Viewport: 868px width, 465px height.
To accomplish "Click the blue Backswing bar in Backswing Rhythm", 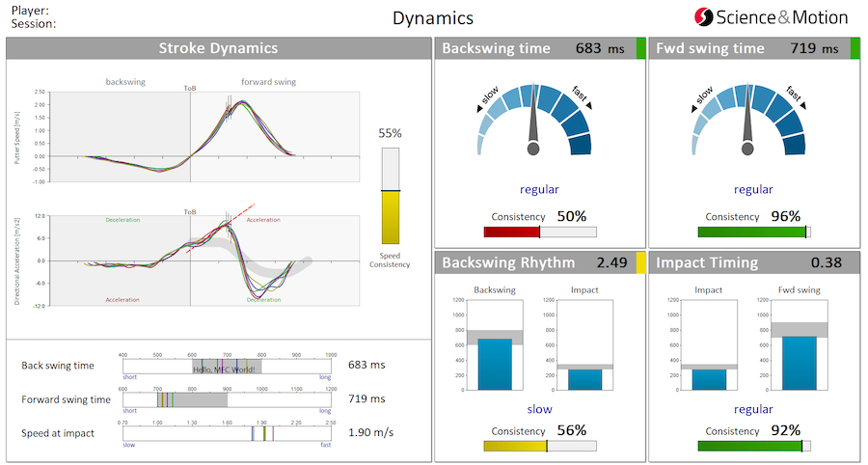I will click(496, 364).
